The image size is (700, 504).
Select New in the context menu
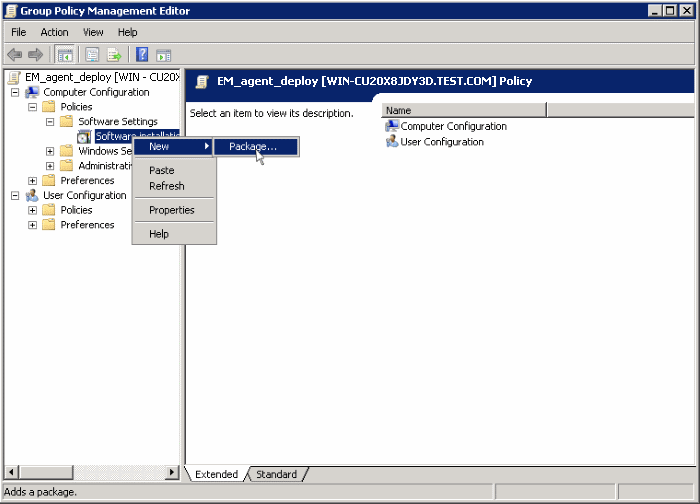click(174, 146)
